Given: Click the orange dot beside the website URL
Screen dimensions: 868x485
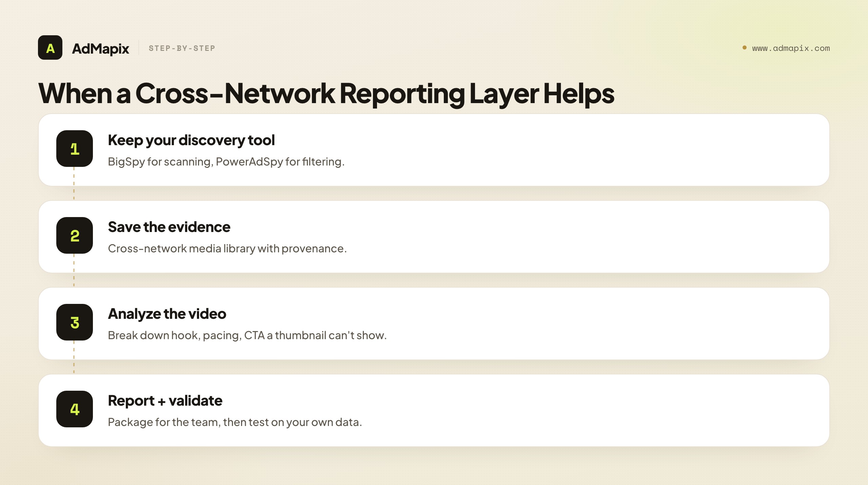Looking at the screenshot, I should point(745,47).
